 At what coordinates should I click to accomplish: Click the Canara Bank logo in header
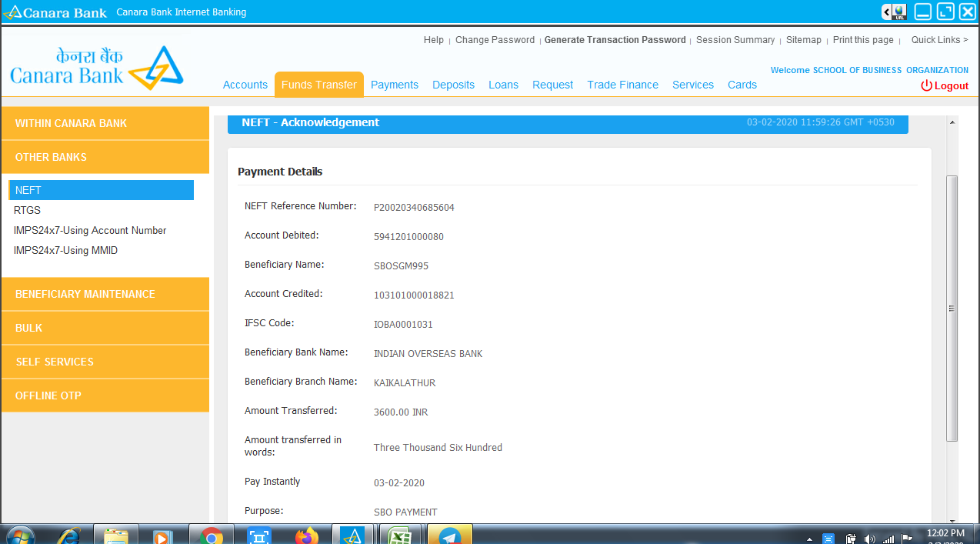(x=97, y=68)
